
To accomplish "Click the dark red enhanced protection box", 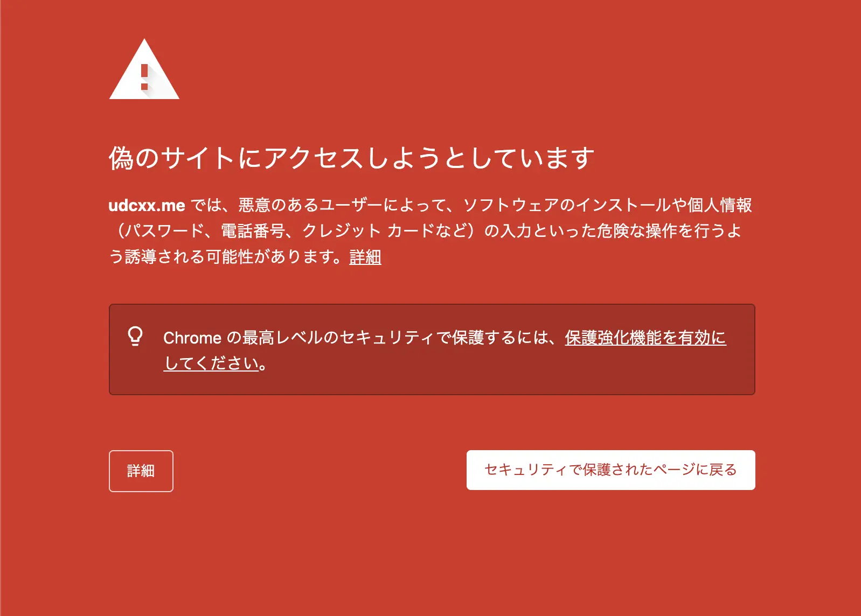I will (432, 349).
